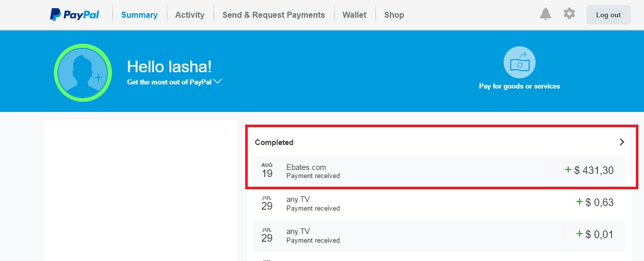Click the PayPal logo
Image resolution: width=644 pixels, height=261 pixels.
(x=74, y=15)
